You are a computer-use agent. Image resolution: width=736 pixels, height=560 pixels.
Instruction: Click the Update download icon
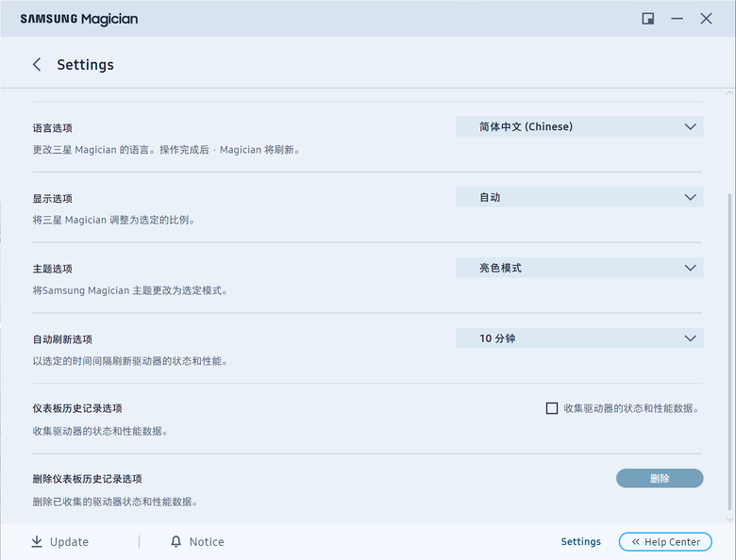click(37, 542)
